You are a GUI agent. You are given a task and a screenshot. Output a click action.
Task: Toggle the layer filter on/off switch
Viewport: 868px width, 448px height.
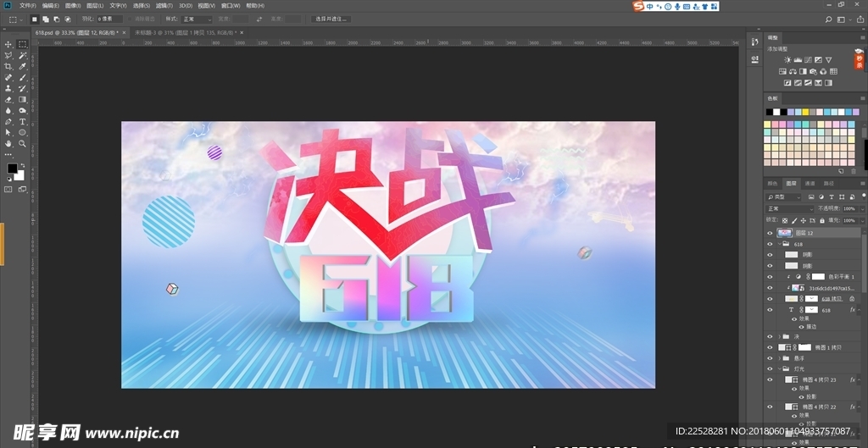tap(863, 196)
